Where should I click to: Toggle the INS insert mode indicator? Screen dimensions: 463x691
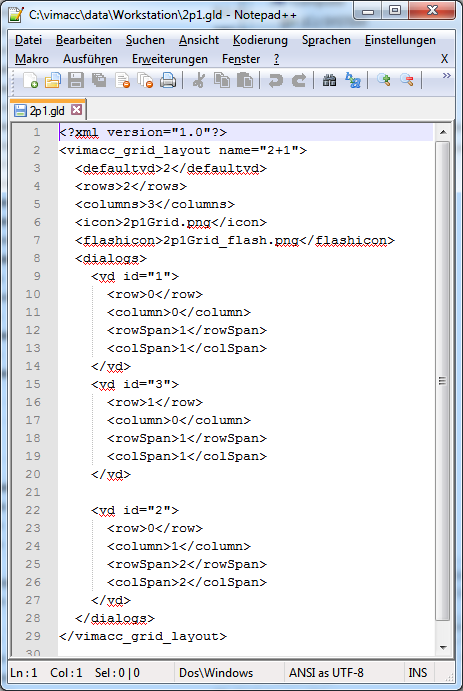point(418,672)
